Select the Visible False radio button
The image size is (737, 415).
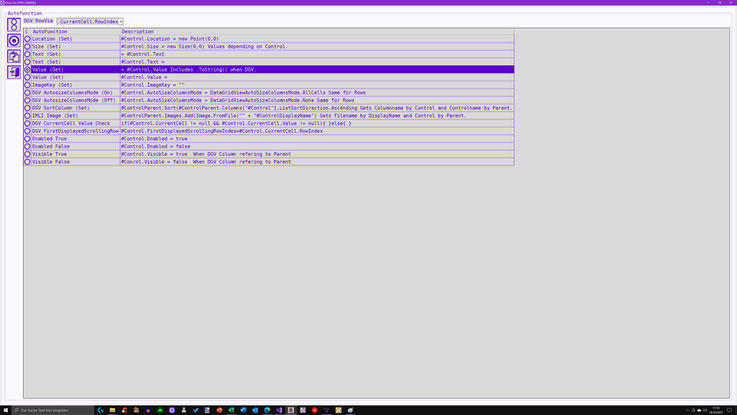(x=27, y=162)
